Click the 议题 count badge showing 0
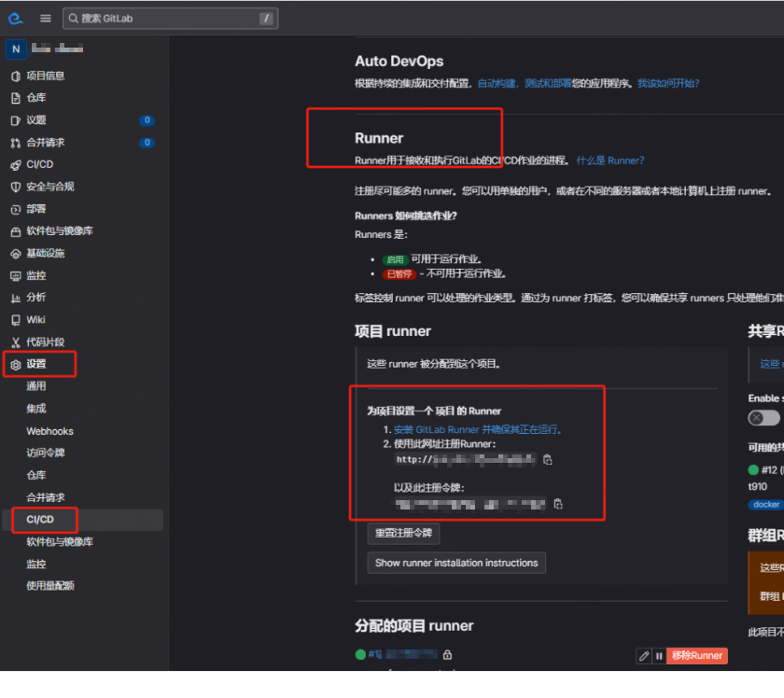The width and height of the screenshot is (784, 698). [x=147, y=120]
